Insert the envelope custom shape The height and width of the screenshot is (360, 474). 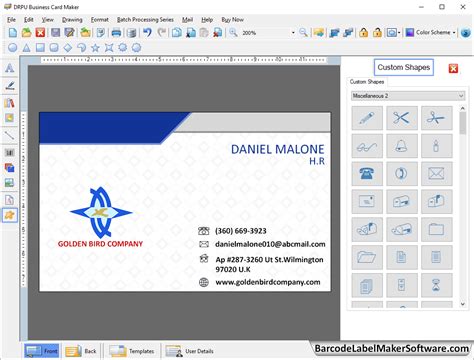(436, 174)
